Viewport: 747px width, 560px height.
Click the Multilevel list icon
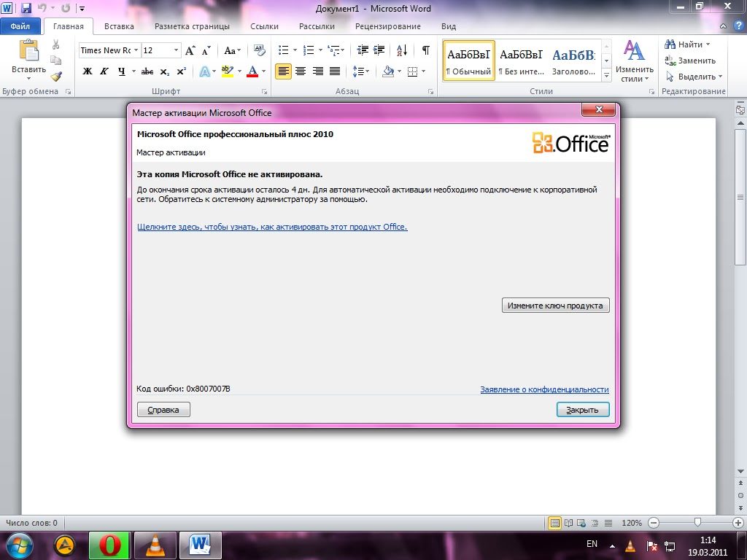click(334, 50)
